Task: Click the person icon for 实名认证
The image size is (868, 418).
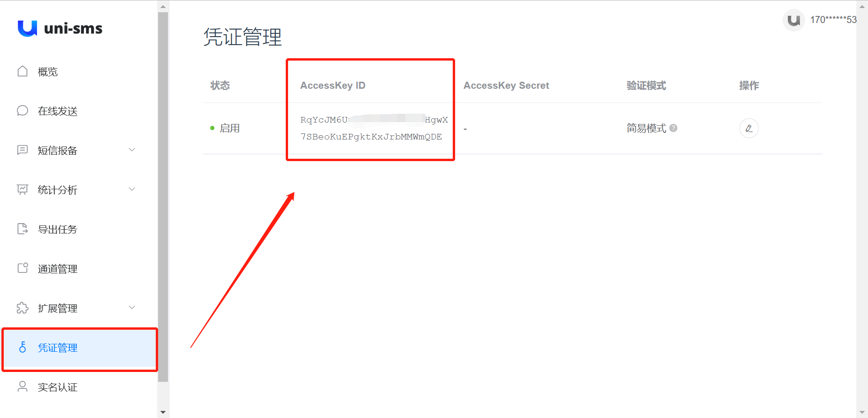Action: (x=23, y=387)
